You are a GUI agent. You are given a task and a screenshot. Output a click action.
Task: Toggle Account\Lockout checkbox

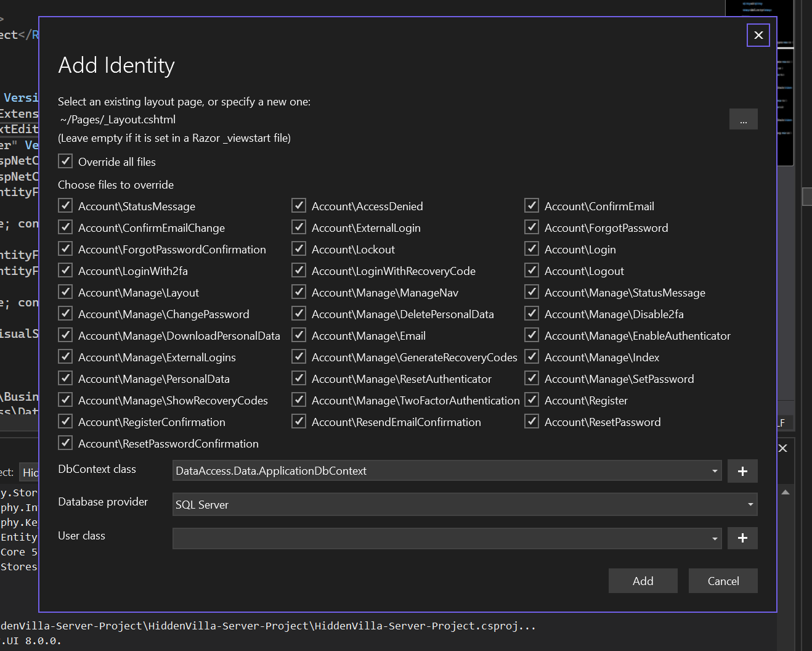(x=299, y=249)
